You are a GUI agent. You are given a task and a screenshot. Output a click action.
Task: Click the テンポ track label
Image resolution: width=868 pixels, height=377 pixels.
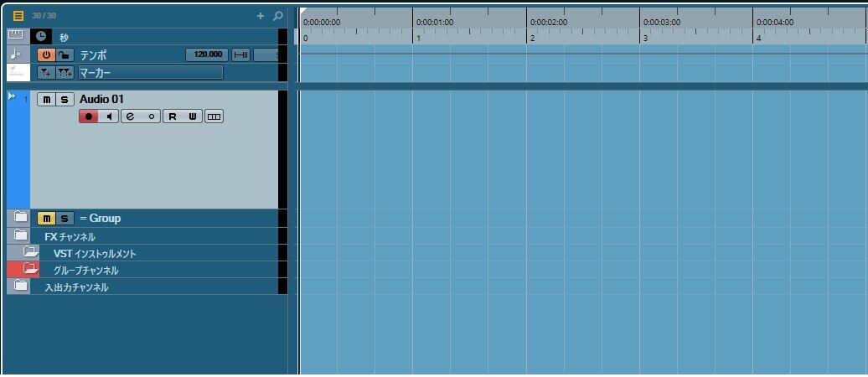pos(94,54)
